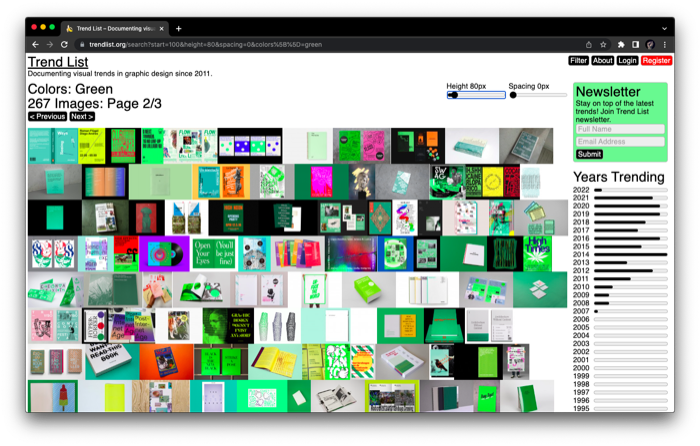The width and height of the screenshot is (700, 446).
Task: Open the blue and green dotted cards thumbnail
Action: (250, 146)
